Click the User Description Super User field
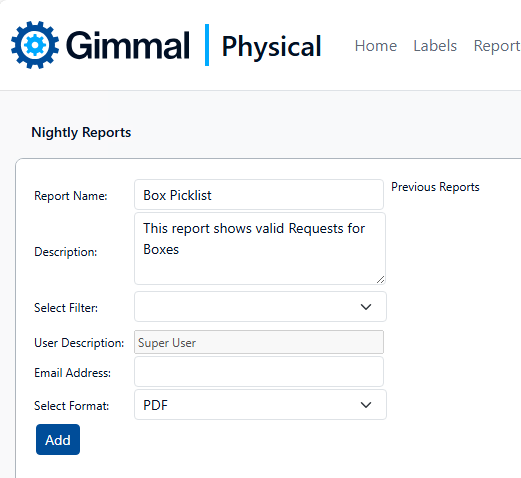Screen dimensions: 521x478 pyautogui.click(x=259, y=342)
